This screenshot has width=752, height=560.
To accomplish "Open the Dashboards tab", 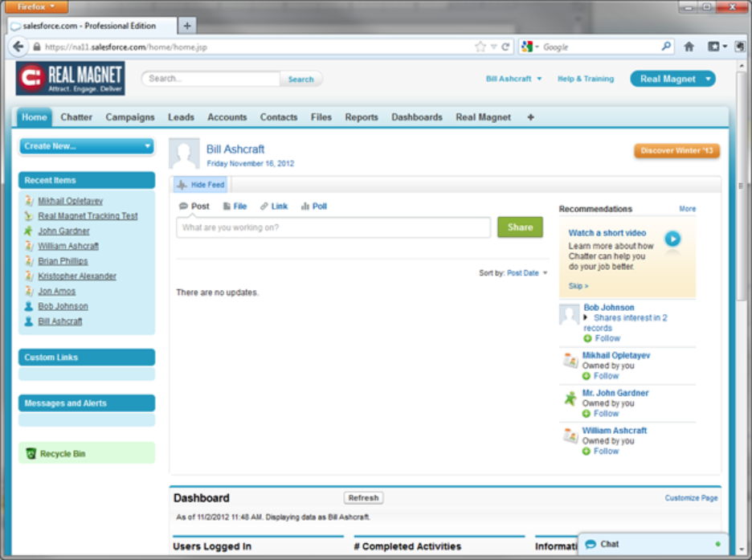I will [x=417, y=117].
